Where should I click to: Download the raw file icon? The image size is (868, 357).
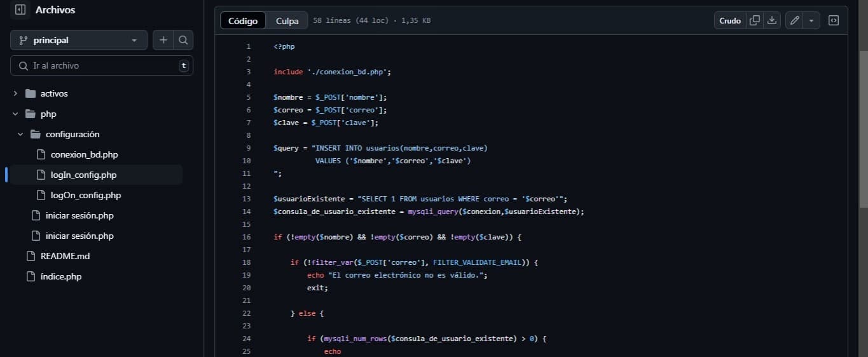(x=772, y=20)
